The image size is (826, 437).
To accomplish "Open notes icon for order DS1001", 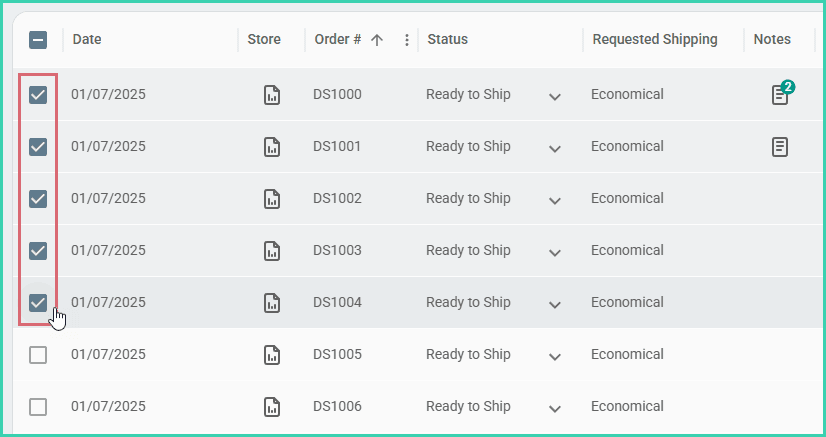I will 780,147.
